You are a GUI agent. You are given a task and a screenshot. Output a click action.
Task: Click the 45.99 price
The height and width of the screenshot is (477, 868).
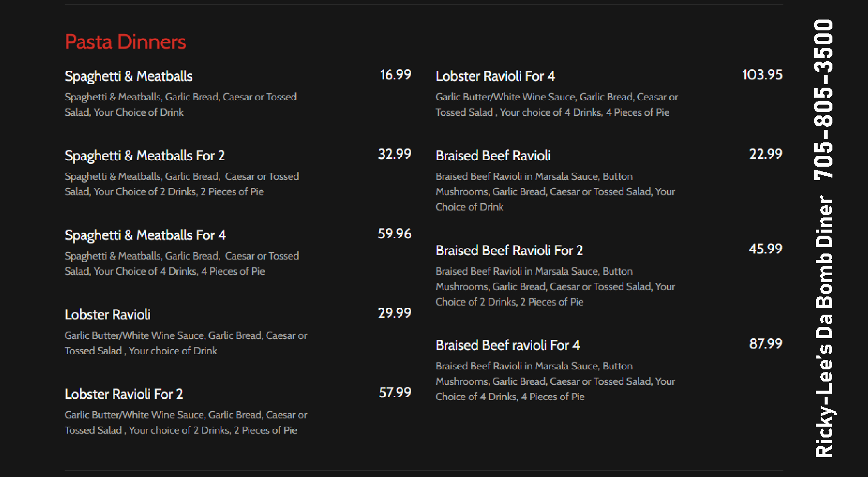coord(765,249)
